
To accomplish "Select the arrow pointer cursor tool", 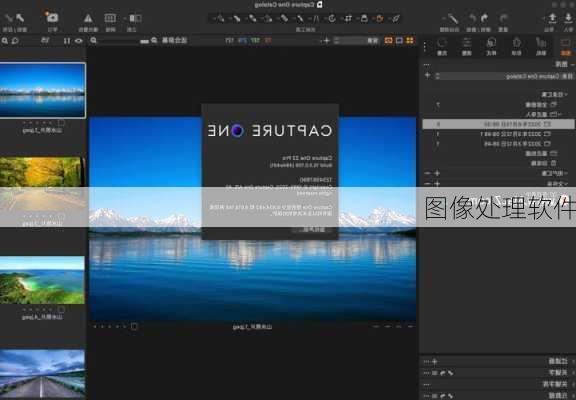I will click(x=396, y=18).
